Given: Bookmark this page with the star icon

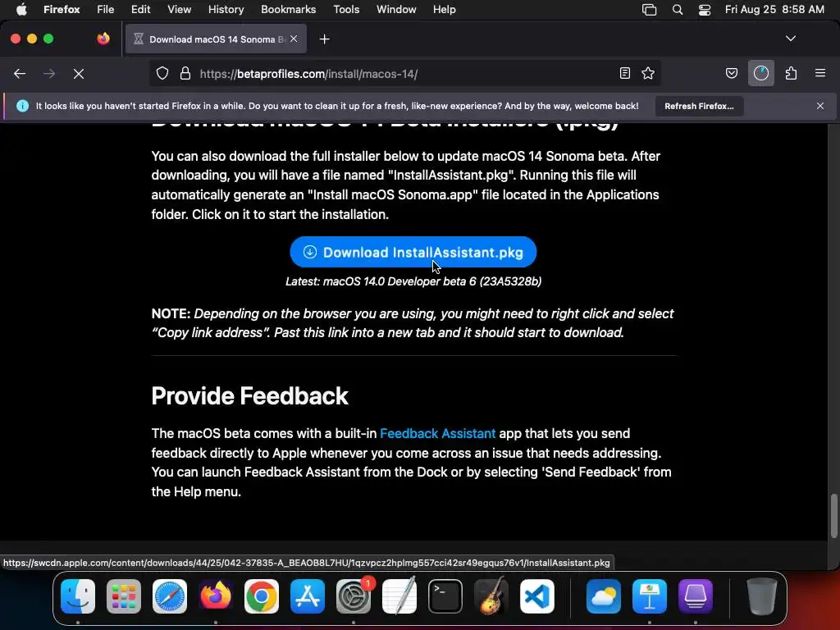Looking at the screenshot, I should click(648, 73).
